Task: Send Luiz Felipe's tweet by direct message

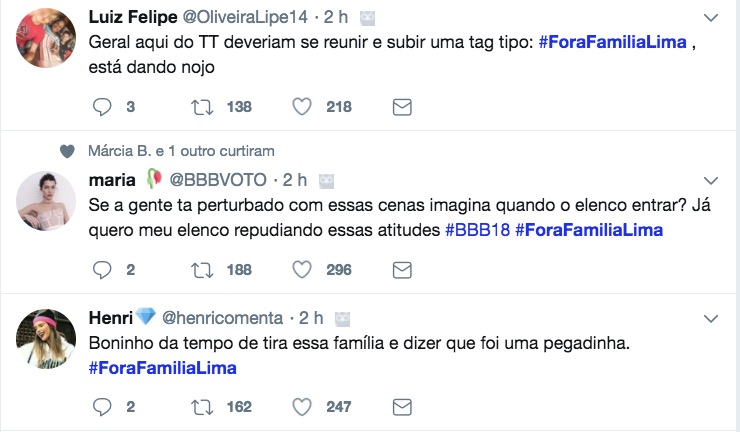Action: [401, 107]
